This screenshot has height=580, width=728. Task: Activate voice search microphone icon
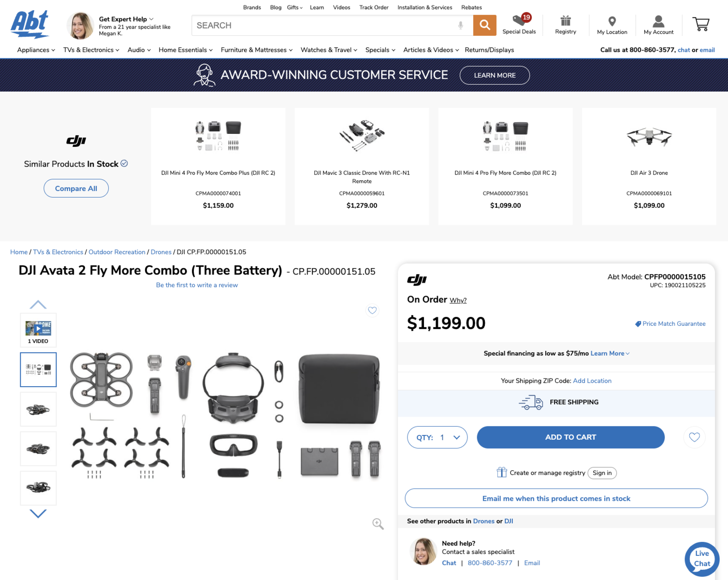[461, 25]
